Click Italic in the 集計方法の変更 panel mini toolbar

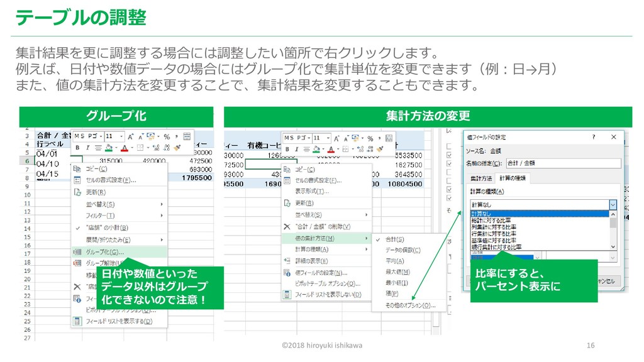pyautogui.click(x=297, y=149)
